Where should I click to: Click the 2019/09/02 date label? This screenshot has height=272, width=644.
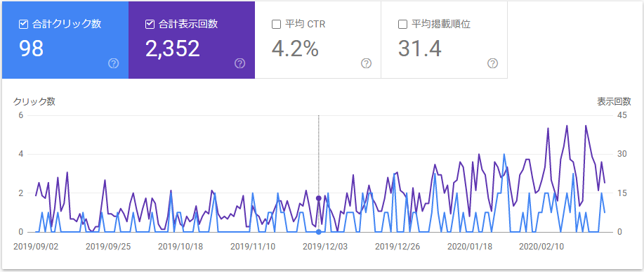coord(36,247)
